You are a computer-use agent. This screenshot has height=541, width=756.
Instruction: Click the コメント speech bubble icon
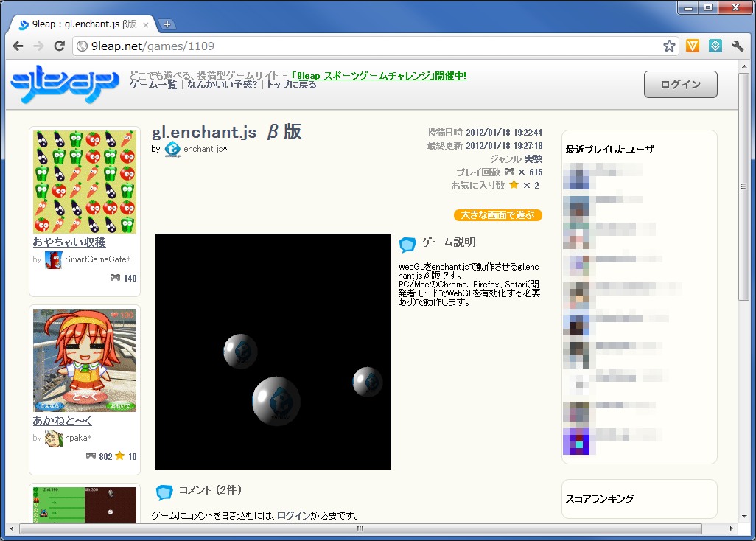pyautogui.click(x=164, y=492)
